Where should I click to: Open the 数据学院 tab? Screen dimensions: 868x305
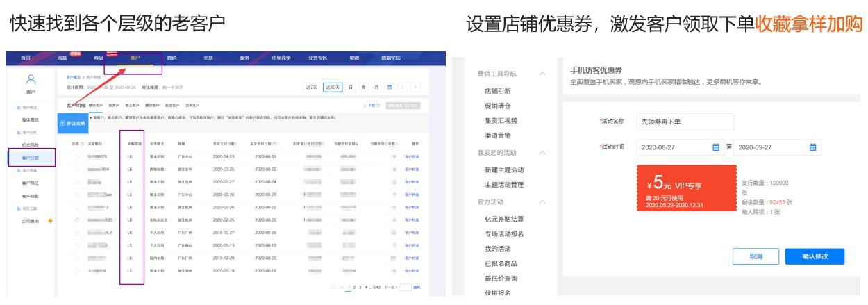coord(391,58)
